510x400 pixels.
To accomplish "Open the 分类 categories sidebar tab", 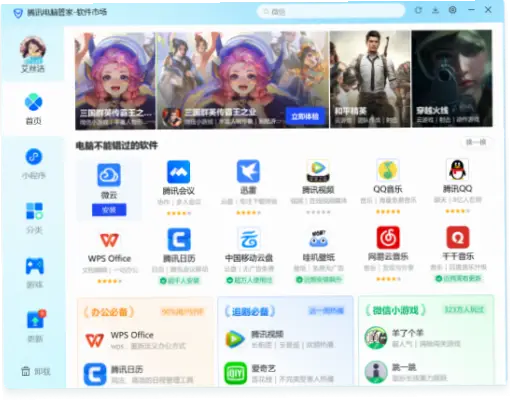I will click(x=34, y=218).
